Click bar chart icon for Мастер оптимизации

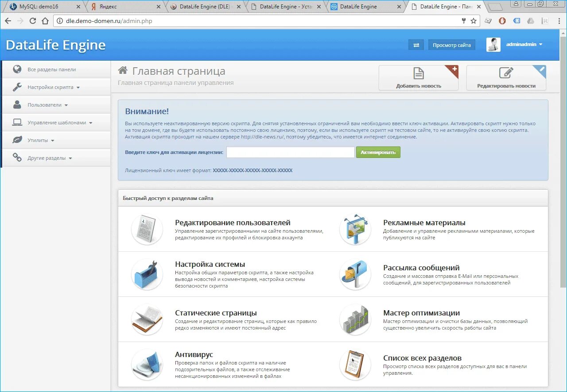[355, 319]
